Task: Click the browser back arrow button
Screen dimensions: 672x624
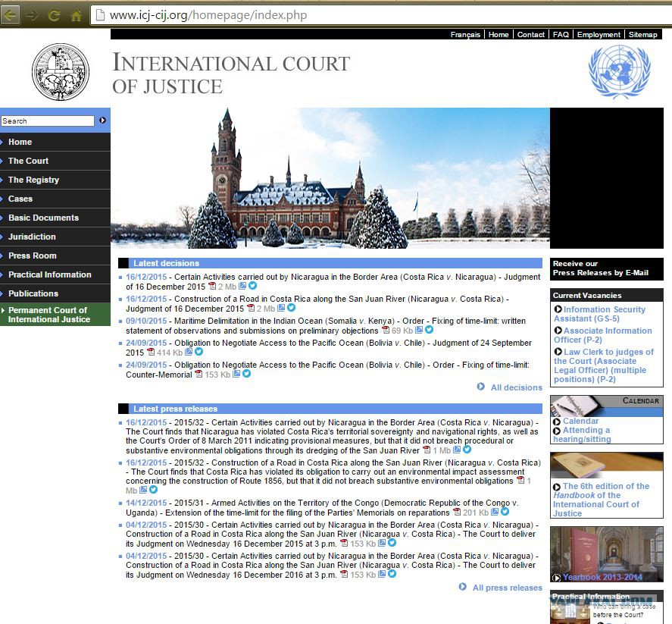Action: (10, 14)
